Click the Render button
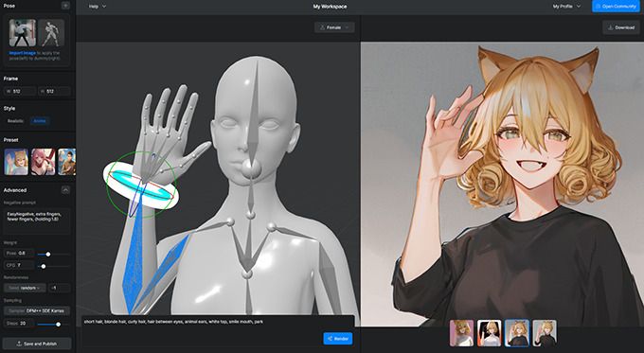Viewport: 644px width, 353px height. (337, 339)
